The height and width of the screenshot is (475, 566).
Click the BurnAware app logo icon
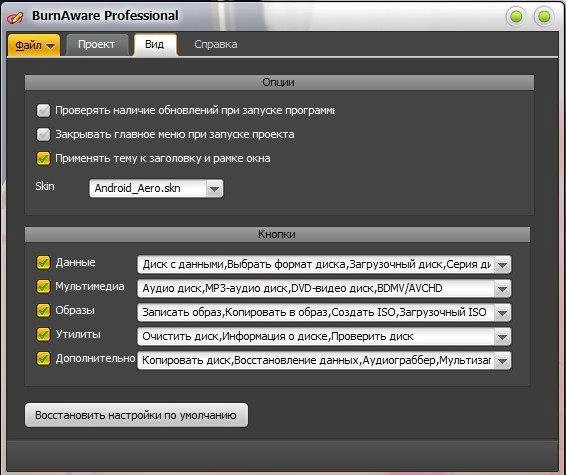tap(15, 17)
